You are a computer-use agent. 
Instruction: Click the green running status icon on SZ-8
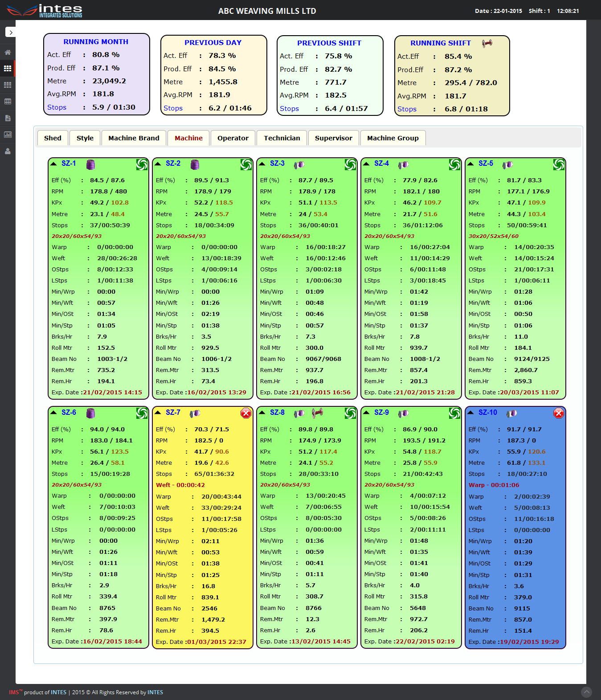(350, 413)
